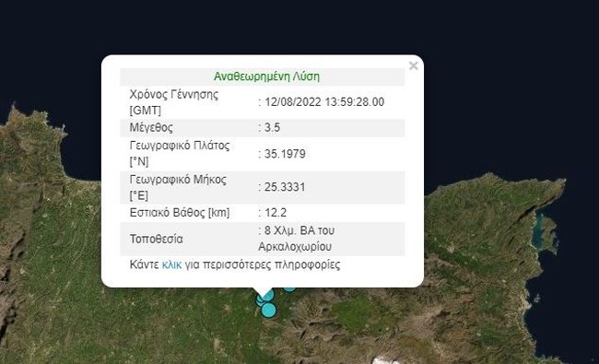
Task: Select the focal depth value '12.2'
Action: tap(276, 212)
